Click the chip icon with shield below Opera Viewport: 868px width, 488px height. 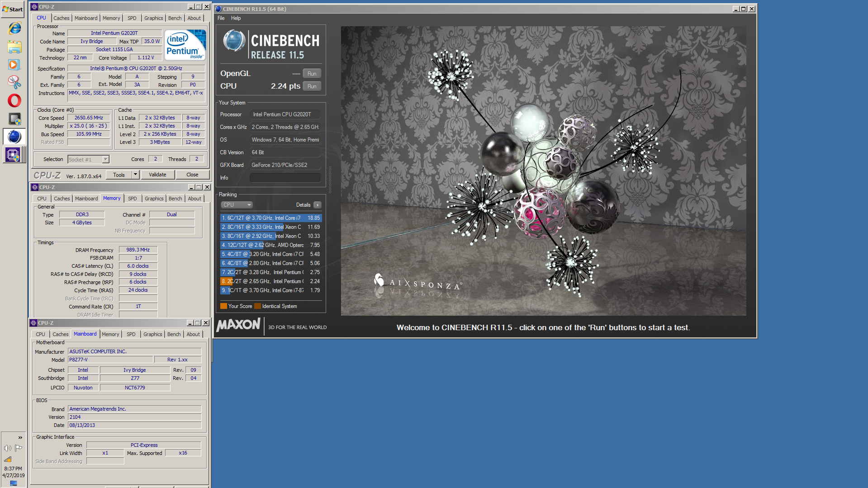(x=14, y=118)
